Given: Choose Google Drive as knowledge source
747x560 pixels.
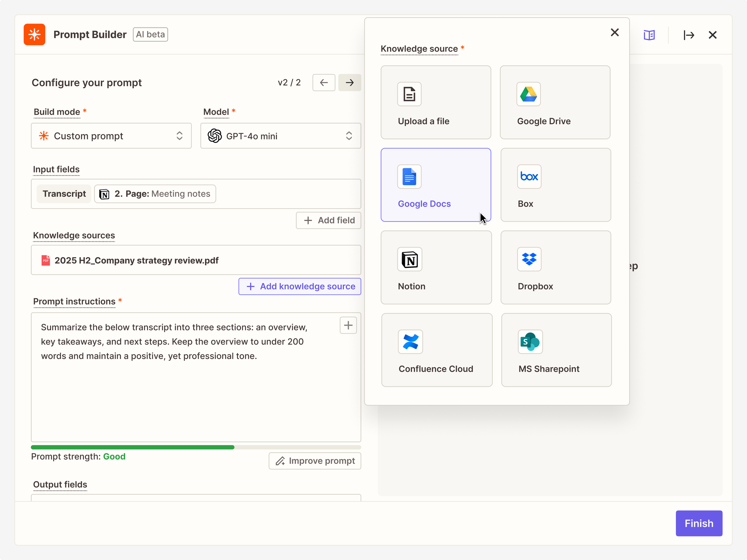Looking at the screenshot, I should (555, 102).
